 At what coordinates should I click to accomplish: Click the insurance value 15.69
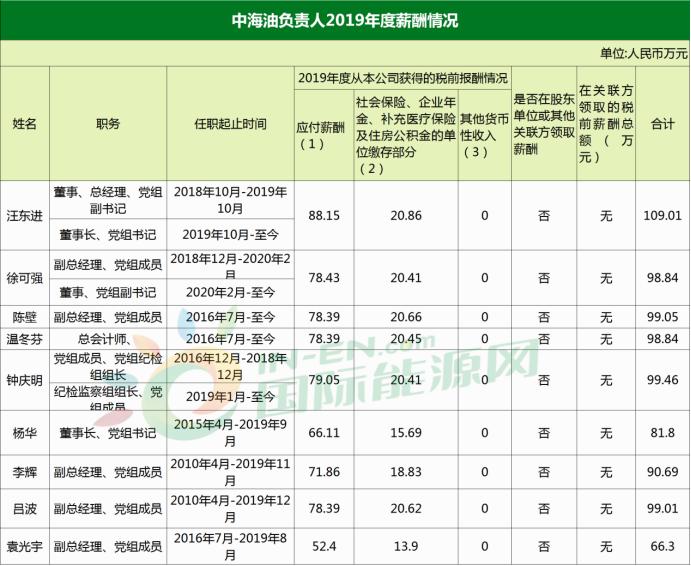406,433
